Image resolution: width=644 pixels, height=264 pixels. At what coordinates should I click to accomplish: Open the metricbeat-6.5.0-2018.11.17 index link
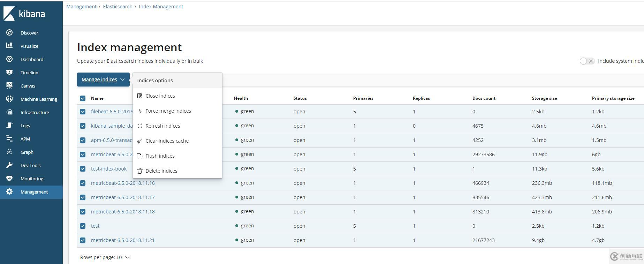pyautogui.click(x=123, y=197)
